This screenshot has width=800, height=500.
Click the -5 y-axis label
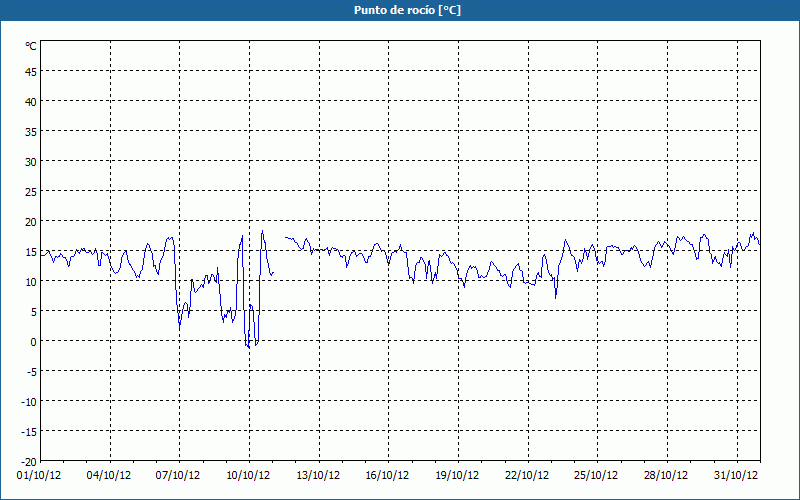pos(32,372)
